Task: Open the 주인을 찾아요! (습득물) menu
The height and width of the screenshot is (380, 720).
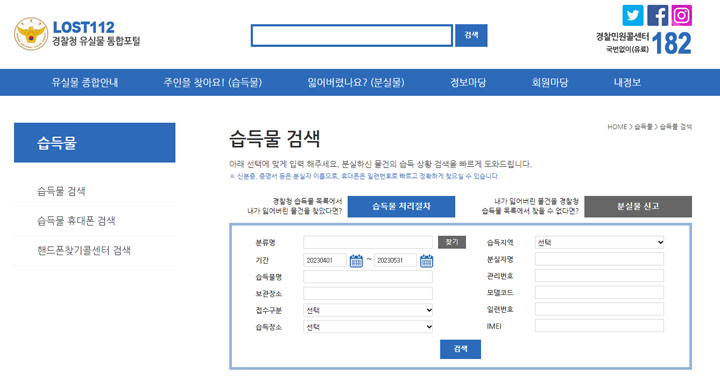Action: 213,83
